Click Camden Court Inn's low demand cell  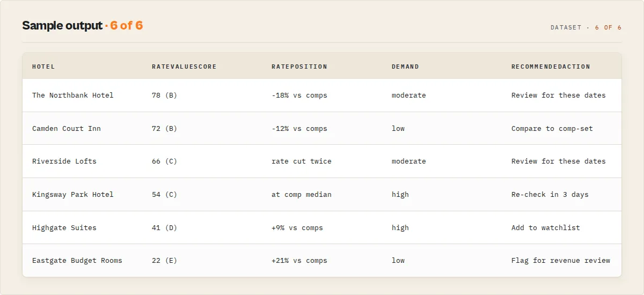pos(398,129)
